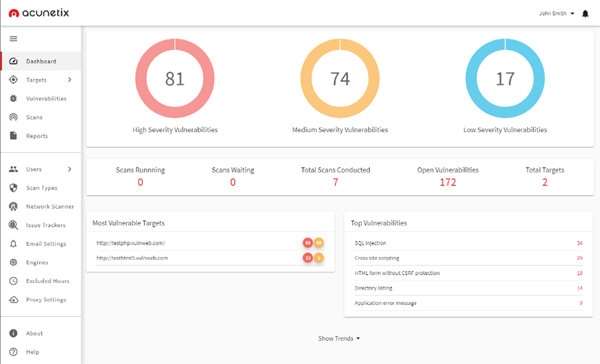Expand the Show Trends section

pyautogui.click(x=339, y=338)
